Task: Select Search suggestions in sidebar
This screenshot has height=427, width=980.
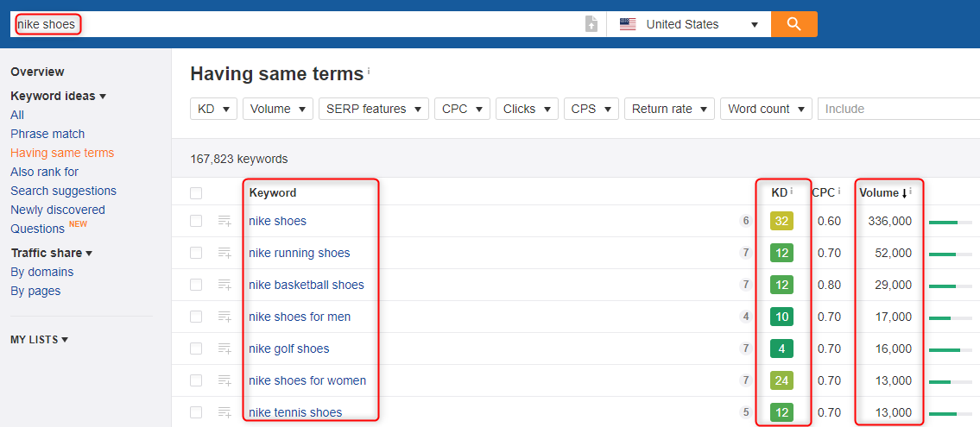Action: coord(63,191)
